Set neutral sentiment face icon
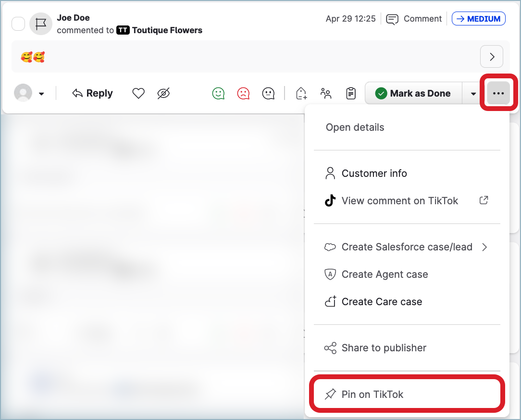 [x=268, y=93]
